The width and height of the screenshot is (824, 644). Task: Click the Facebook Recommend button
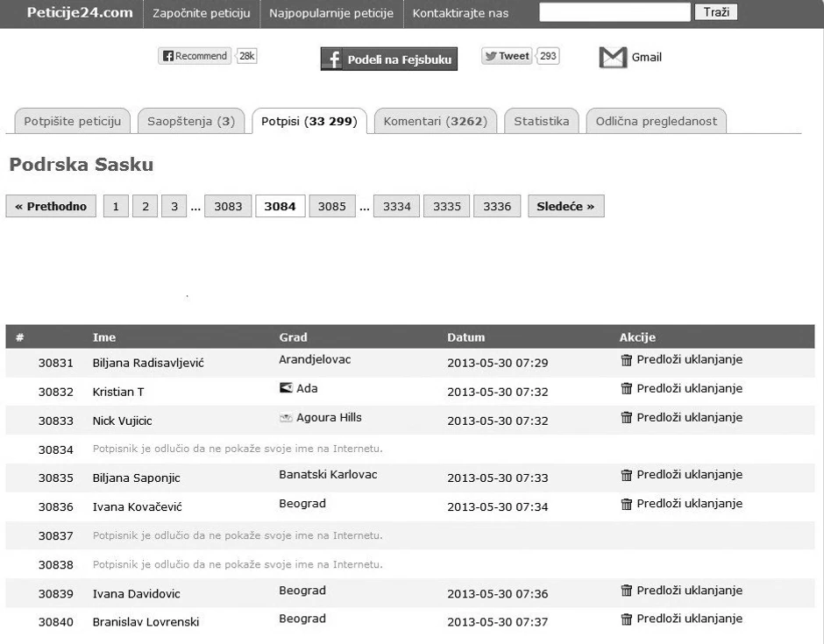pos(195,56)
